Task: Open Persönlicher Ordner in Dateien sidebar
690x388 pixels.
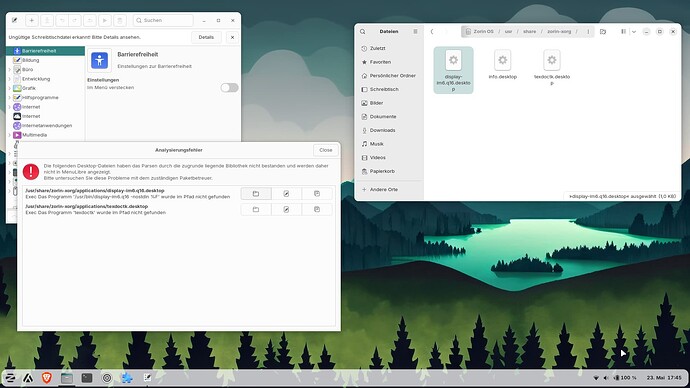Action: click(389, 76)
